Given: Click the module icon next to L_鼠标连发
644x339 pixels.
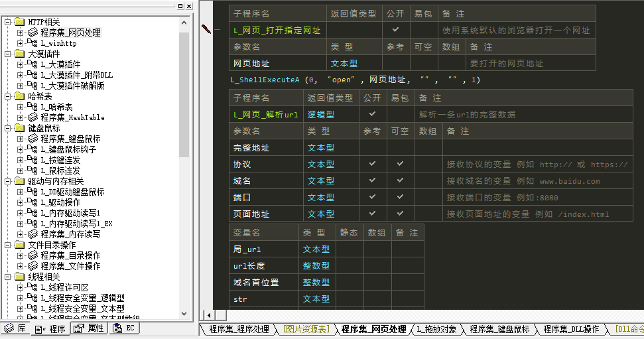Looking at the screenshot, I should [x=32, y=170].
